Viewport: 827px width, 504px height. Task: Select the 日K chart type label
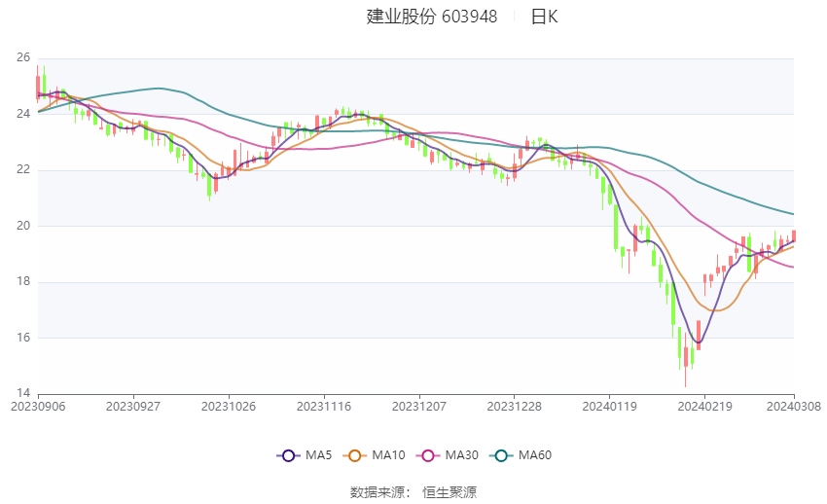[x=544, y=17]
